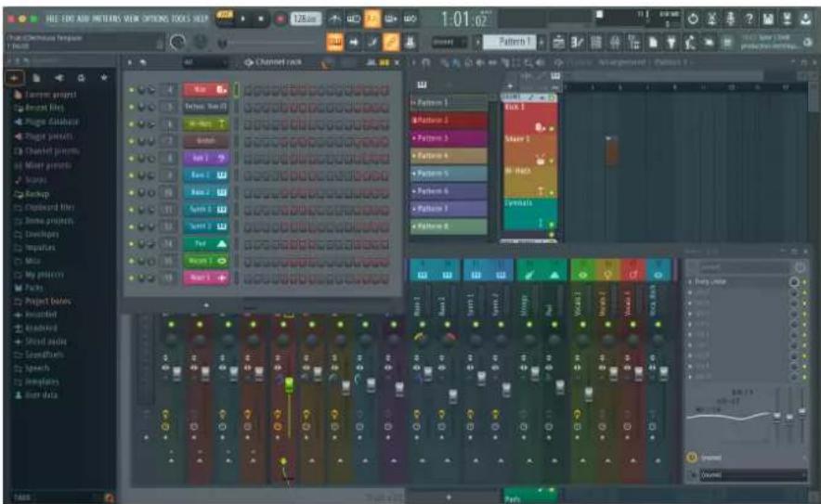Select the Pad channel button

205,244
